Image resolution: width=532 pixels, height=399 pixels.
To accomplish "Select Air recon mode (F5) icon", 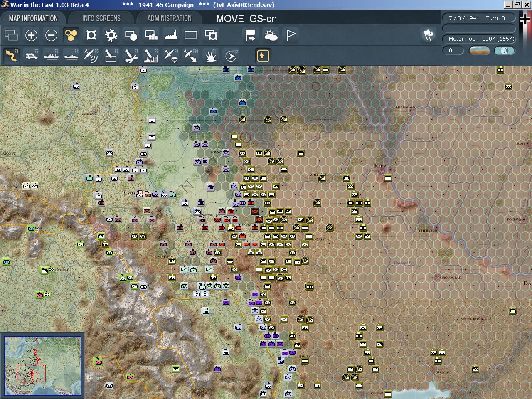I will (91, 56).
